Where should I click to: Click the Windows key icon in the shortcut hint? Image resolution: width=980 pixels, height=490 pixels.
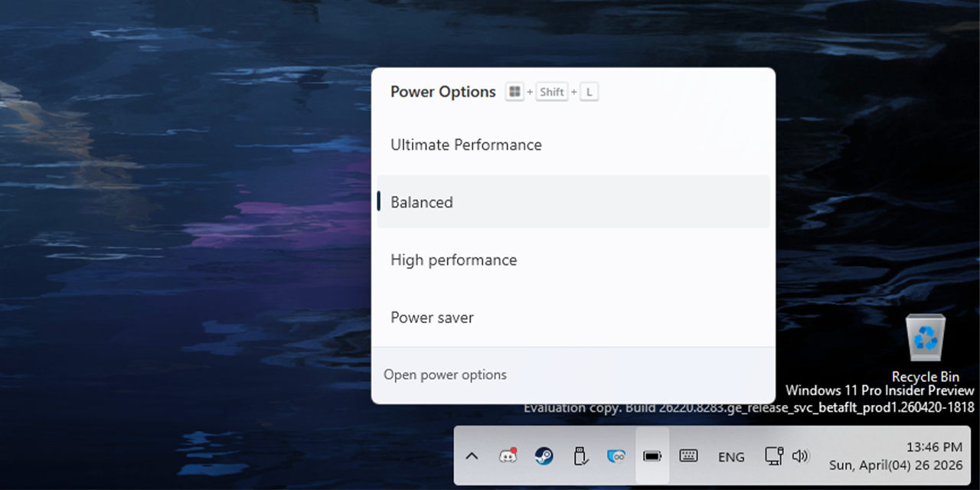coord(514,91)
